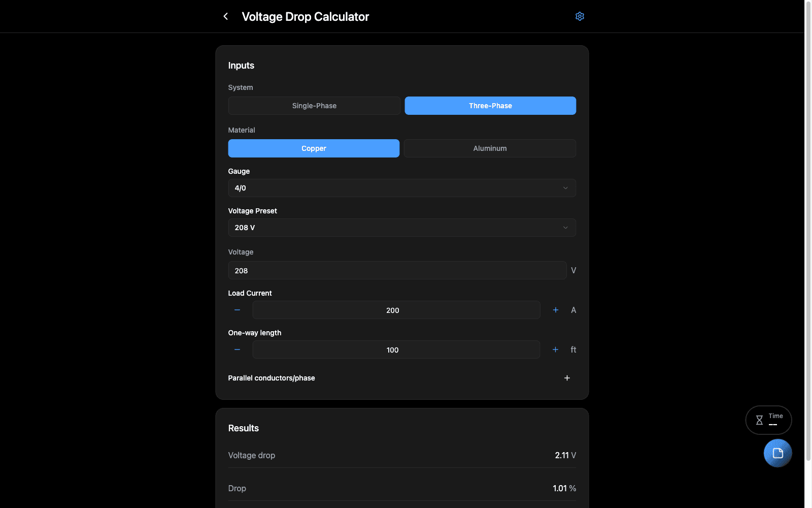
Task: Expand Parallel conductors/phase with plus icon
Action: [567, 378]
